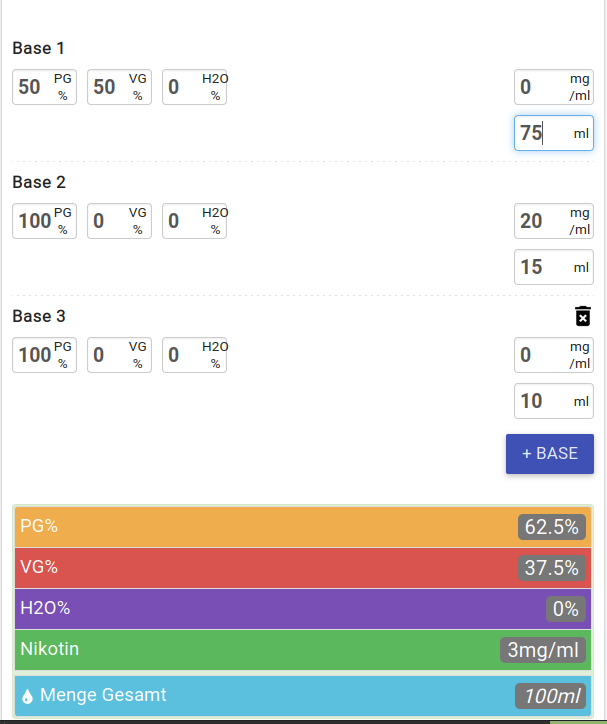This screenshot has width=607, height=724.
Task: Edit Base 2 nicotine strength field
Action: click(x=553, y=221)
